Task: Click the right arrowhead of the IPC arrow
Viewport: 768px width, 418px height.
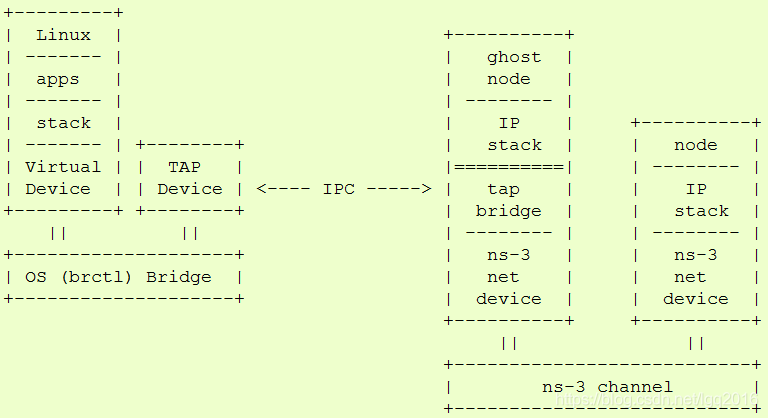Action: [425, 189]
